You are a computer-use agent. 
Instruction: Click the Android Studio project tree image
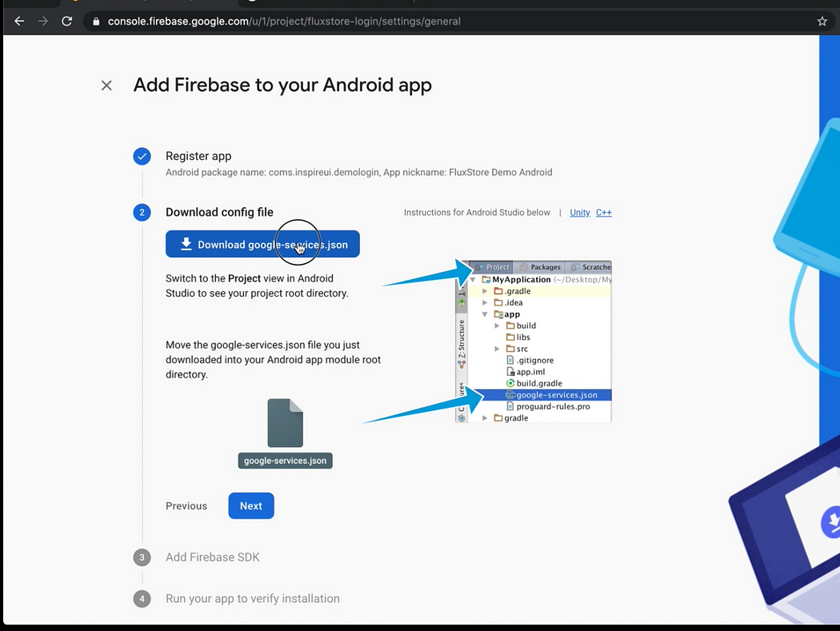point(534,341)
